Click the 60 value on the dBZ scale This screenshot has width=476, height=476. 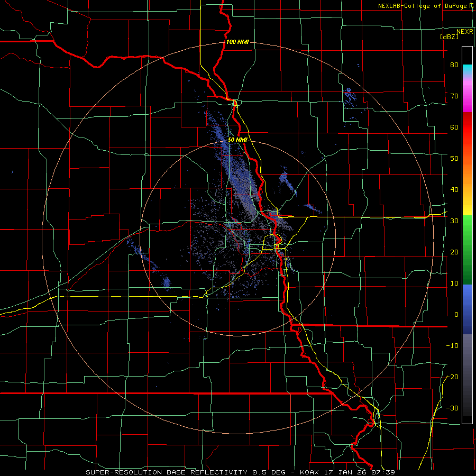coord(454,127)
